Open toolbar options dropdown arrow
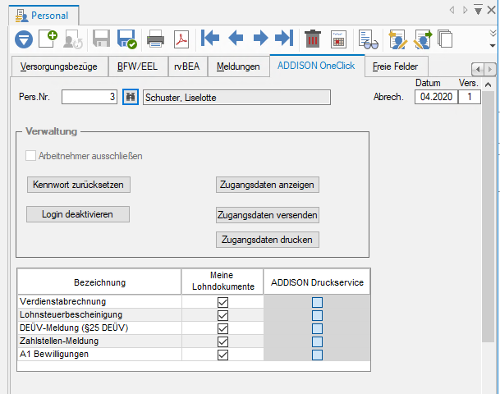Image resolution: width=500 pixels, height=394 pixels. pos(493,45)
